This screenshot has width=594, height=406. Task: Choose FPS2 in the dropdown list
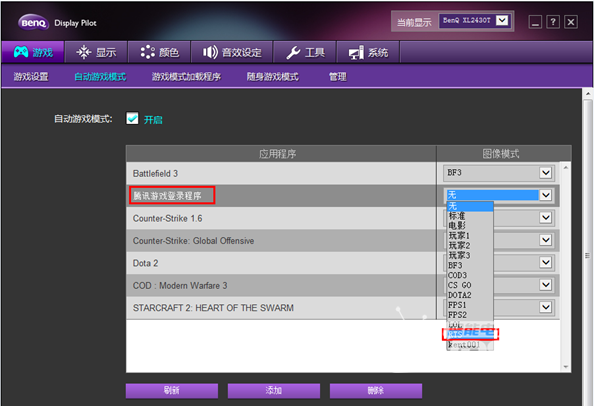pos(470,314)
